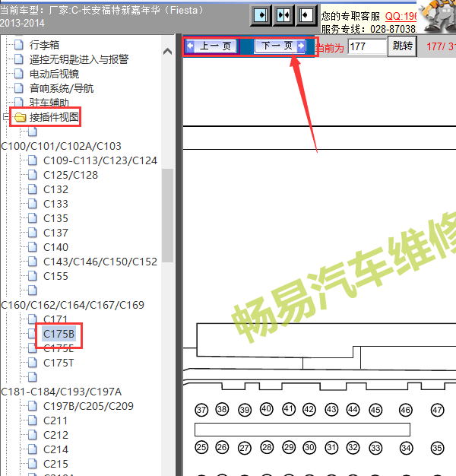456x476 pixels.
Task: Select the C140 connector page
Action: tap(55, 247)
